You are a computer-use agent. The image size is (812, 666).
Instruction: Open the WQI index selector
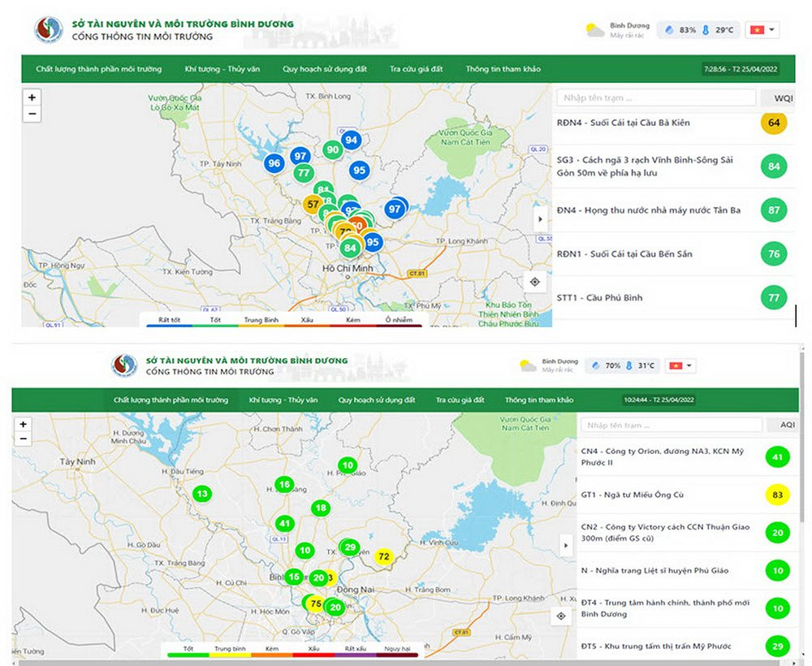click(x=783, y=98)
